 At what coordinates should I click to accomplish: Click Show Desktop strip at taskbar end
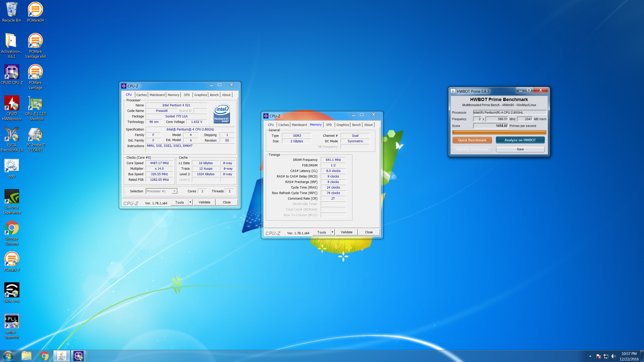642,356
